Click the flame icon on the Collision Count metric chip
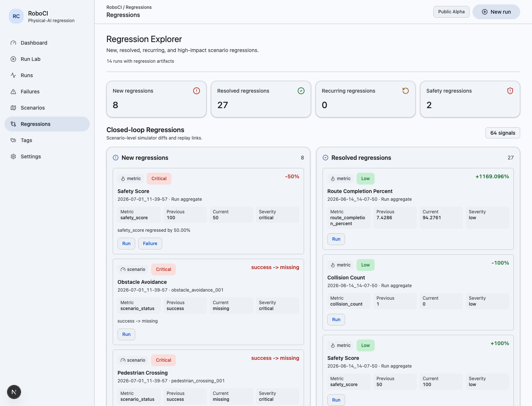Image resolution: width=532 pixels, height=406 pixels. pyautogui.click(x=333, y=265)
